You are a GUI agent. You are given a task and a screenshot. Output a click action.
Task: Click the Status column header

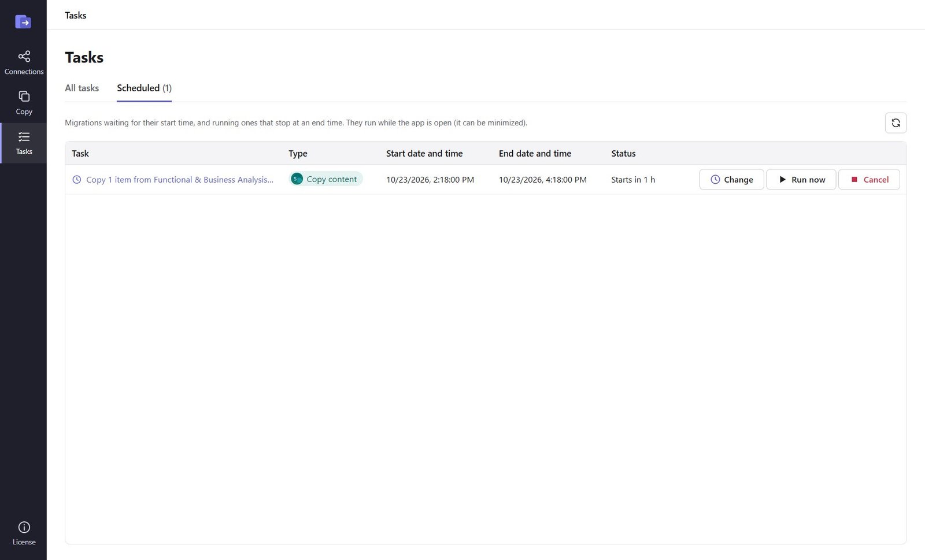click(623, 153)
